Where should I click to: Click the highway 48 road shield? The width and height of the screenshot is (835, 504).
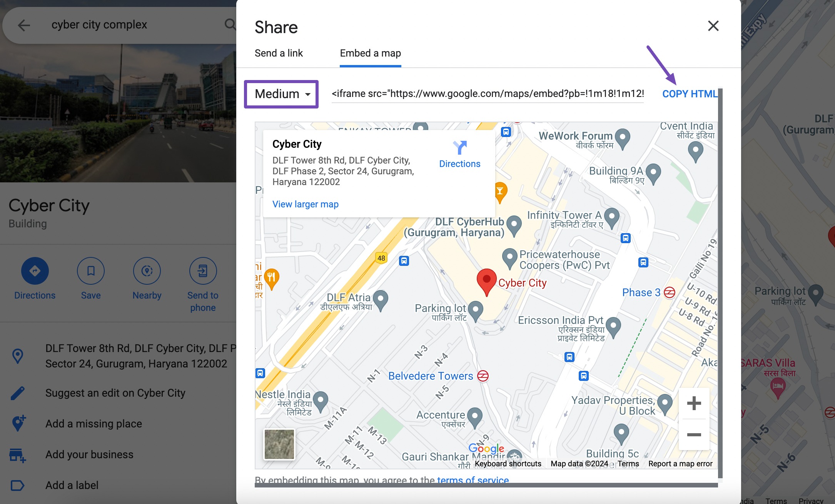[x=381, y=258]
